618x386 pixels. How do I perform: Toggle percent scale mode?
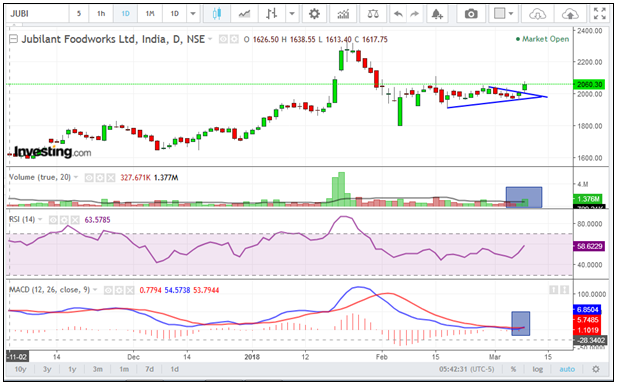(513, 369)
